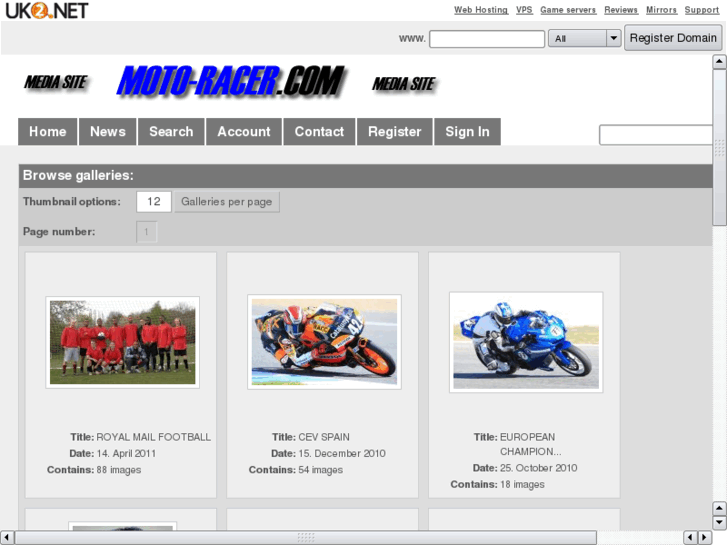
Task: Click the title text CEV SPAIN
Action: (x=324, y=437)
